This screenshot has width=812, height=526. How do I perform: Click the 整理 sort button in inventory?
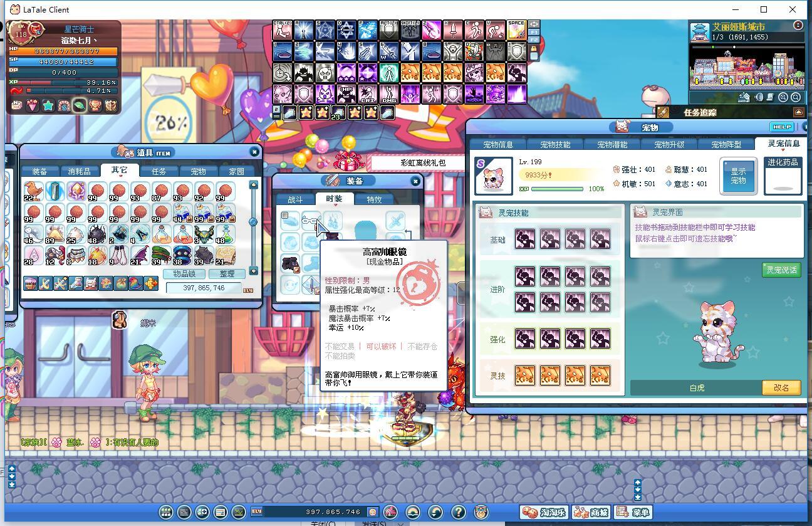227,274
